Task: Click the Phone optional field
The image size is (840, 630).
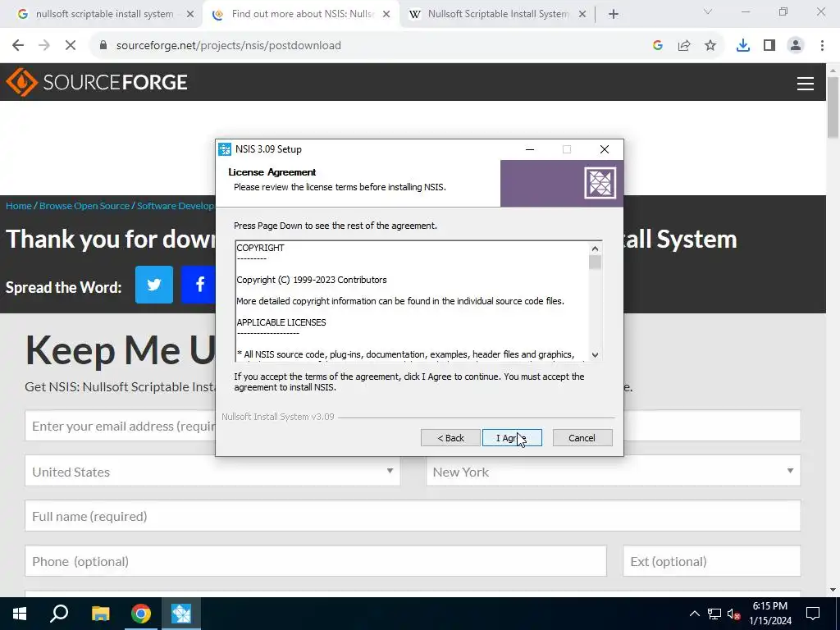Action: point(316,561)
